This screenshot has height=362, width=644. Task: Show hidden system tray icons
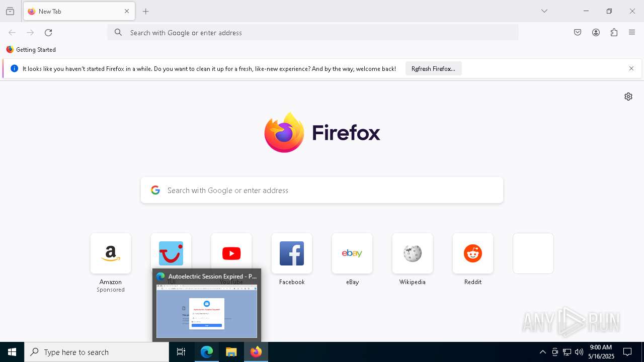[542, 352]
